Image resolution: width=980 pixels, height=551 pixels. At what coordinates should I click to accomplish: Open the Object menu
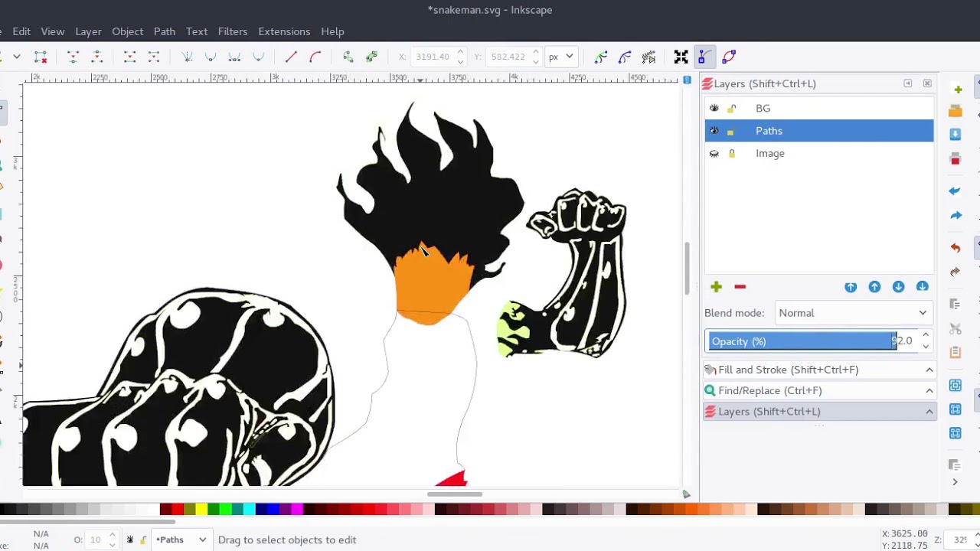(128, 31)
